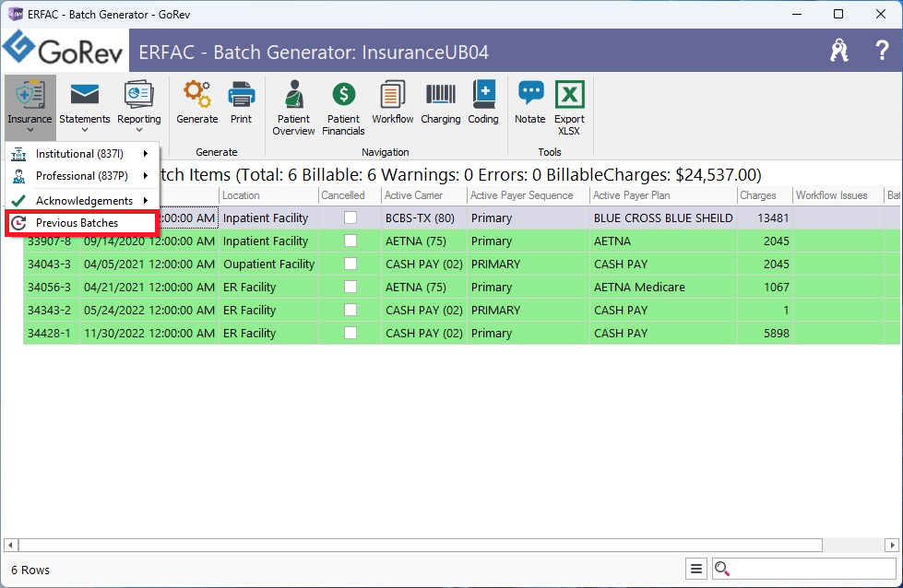This screenshot has width=903, height=588.
Task: Click the Professional (837P) person icon
Action: click(18, 176)
